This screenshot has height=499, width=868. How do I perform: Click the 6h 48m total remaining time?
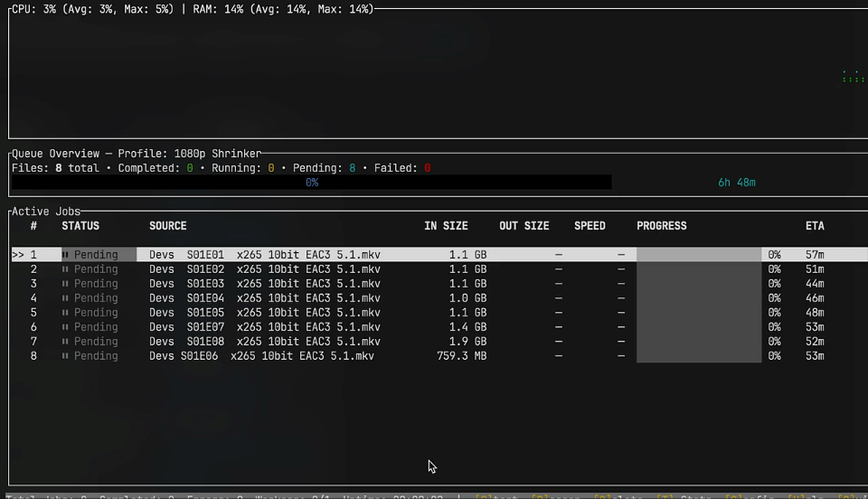tap(737, 183)
